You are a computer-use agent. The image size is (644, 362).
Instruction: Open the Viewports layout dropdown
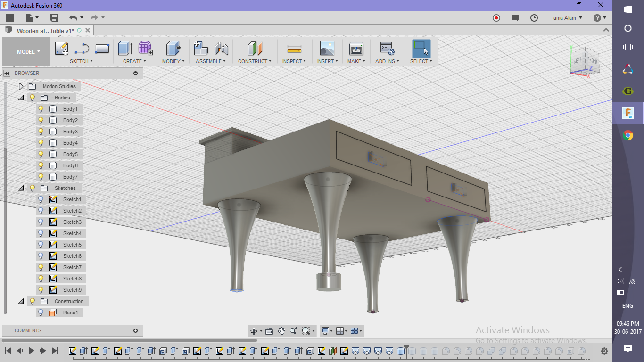tap(357, 331)
